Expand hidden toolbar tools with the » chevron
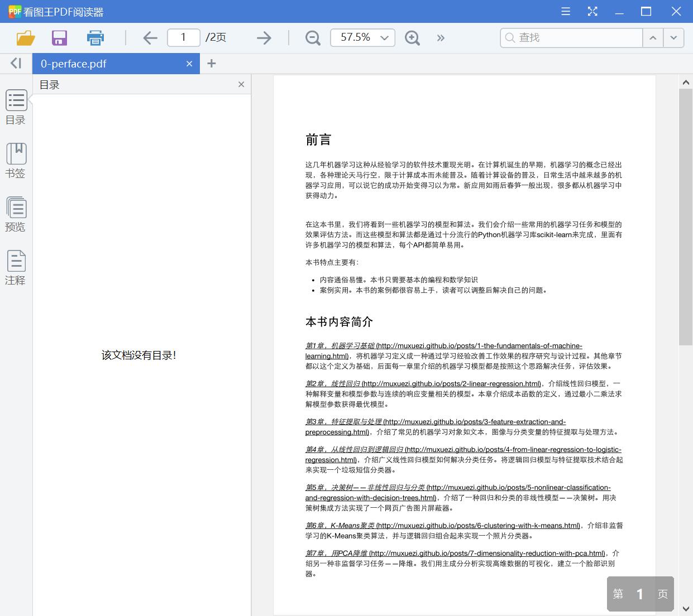 tap(441, 37)
